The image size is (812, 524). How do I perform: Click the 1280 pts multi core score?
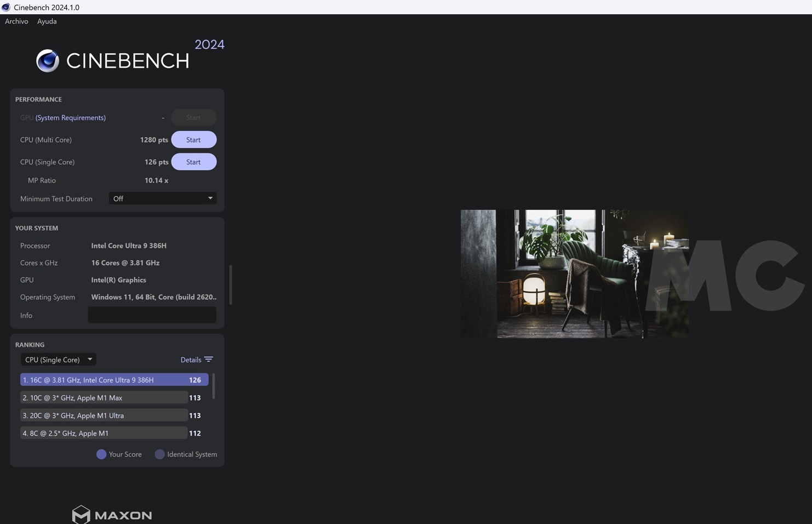click(154, 140)
